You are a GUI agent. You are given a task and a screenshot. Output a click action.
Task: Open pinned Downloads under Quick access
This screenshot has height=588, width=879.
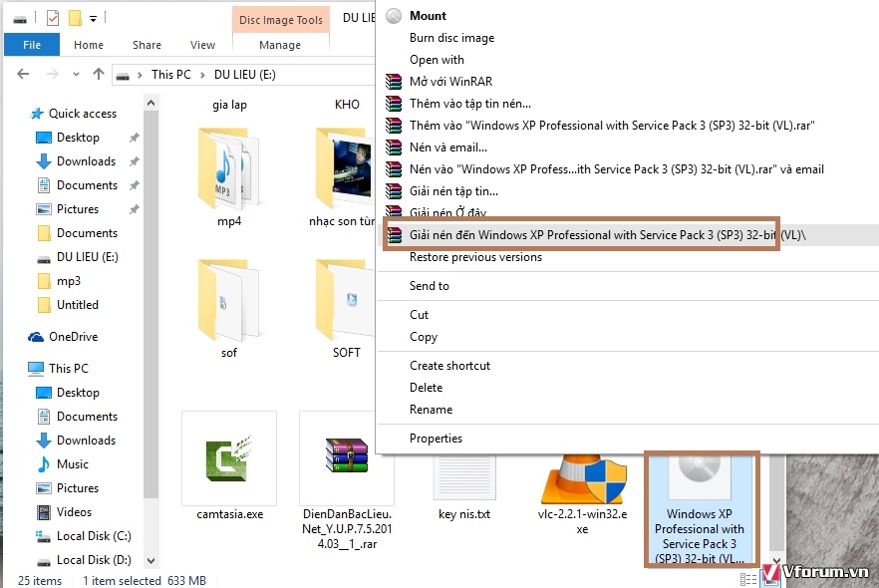tap(87, 161)
